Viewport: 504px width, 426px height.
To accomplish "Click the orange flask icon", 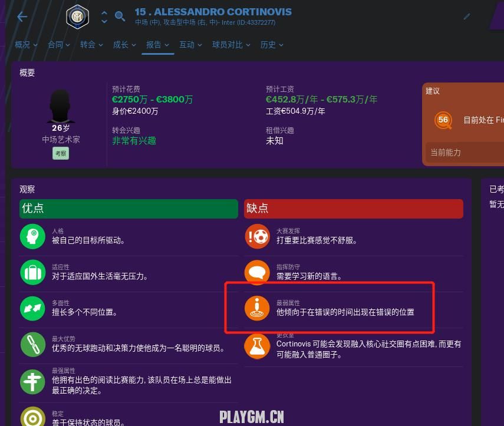I will pyautogui.click(x=257, y=346).
